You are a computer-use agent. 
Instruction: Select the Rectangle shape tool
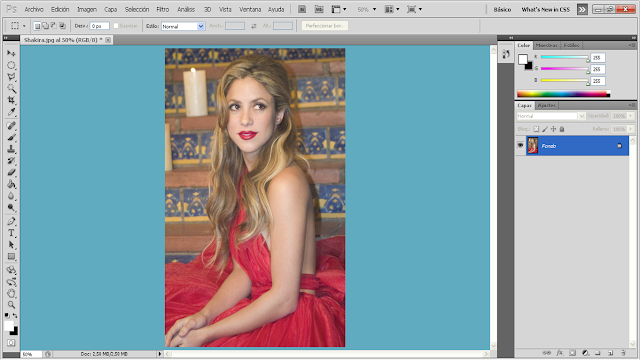(11, 257)
